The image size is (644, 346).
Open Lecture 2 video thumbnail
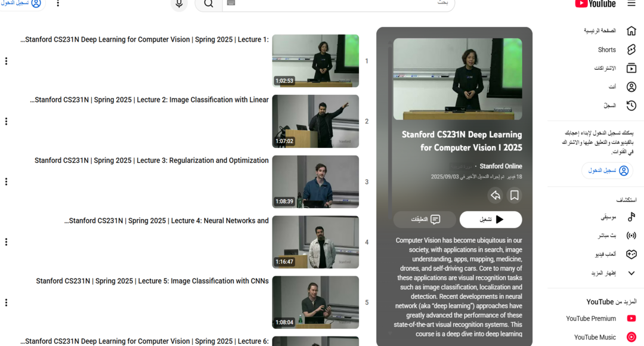coord(315,121)
